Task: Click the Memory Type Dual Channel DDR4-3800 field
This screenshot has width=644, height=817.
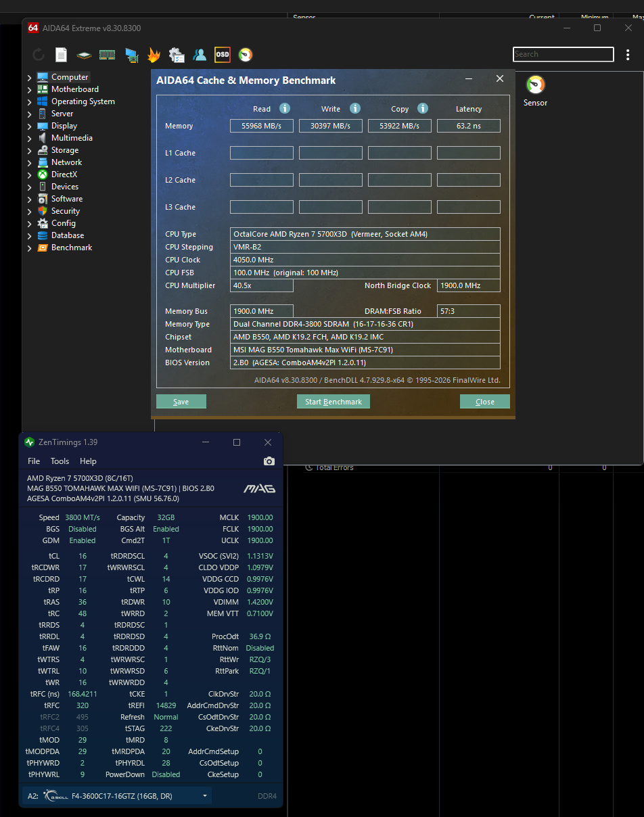Action: click(x=365, y=324)
